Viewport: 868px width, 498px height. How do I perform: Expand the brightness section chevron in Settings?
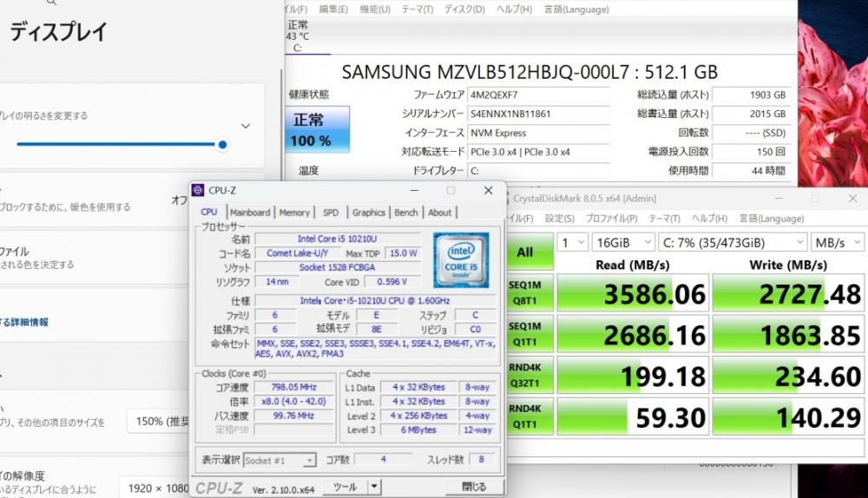(x=246, y=126)
